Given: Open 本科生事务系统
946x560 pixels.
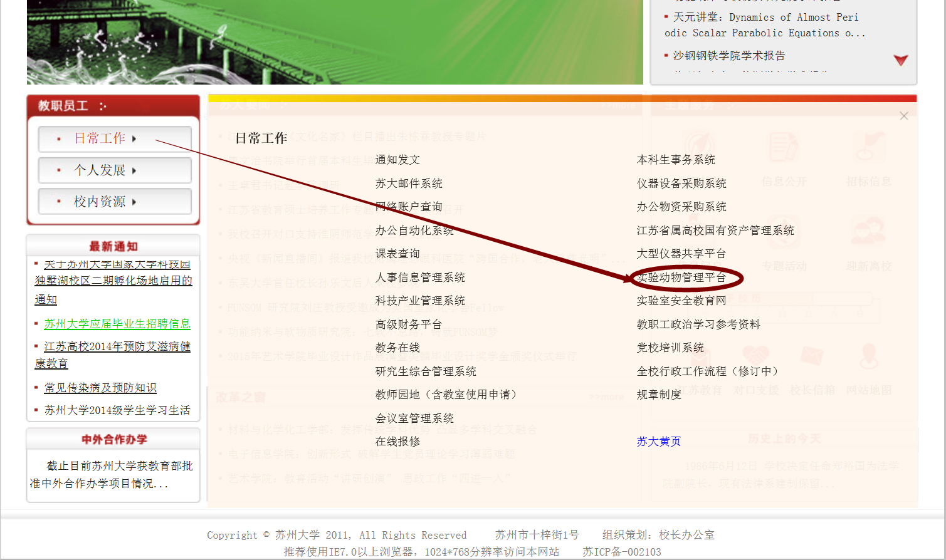Looking at the screenshot, I should (x=676, y=160).
